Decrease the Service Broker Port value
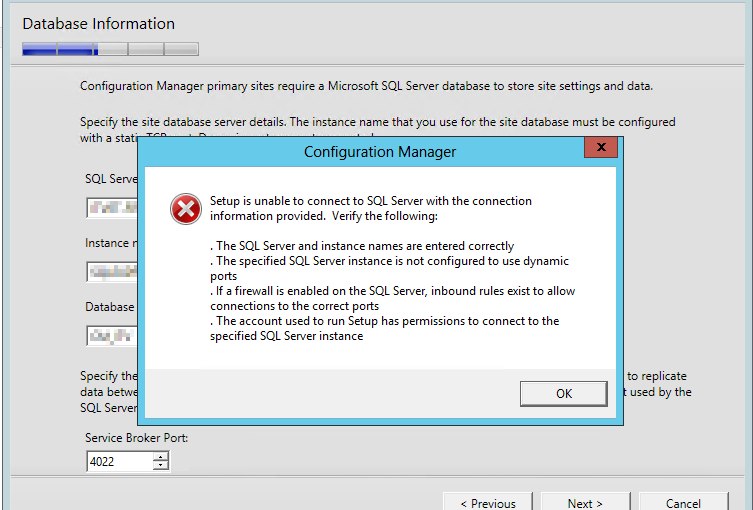 pyautogui.click(x=161, y=466)
